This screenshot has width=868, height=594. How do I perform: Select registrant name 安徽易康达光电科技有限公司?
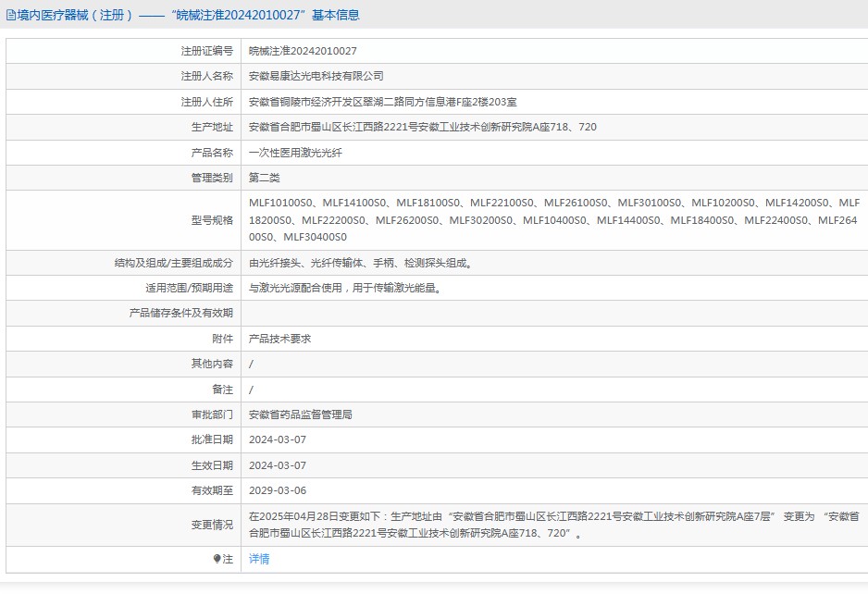[316, 77]
